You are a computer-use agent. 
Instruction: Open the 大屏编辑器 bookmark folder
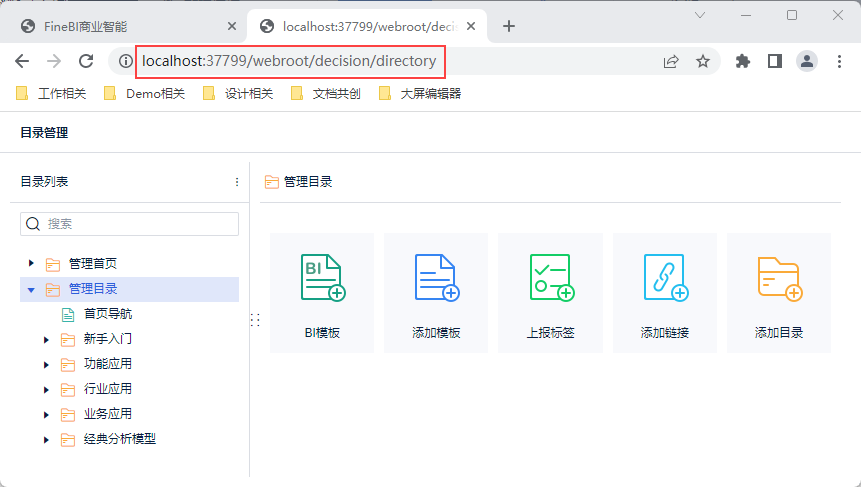420,93
